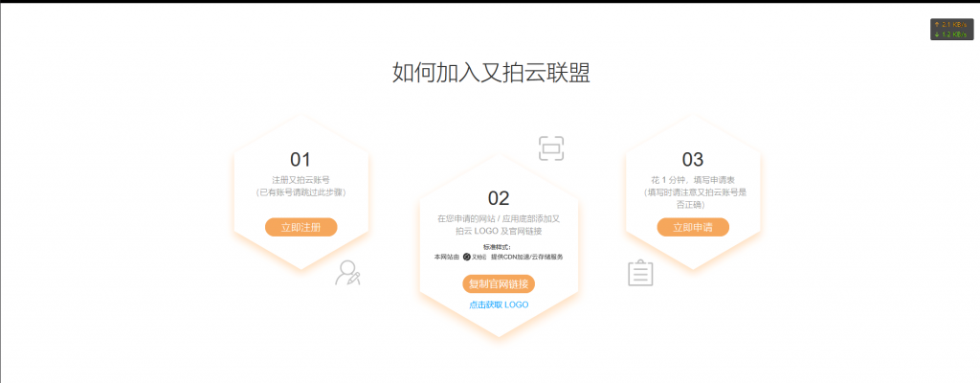Click the 注册又拍云账号 text
This screenshot has height=383, width=980.
301,179
